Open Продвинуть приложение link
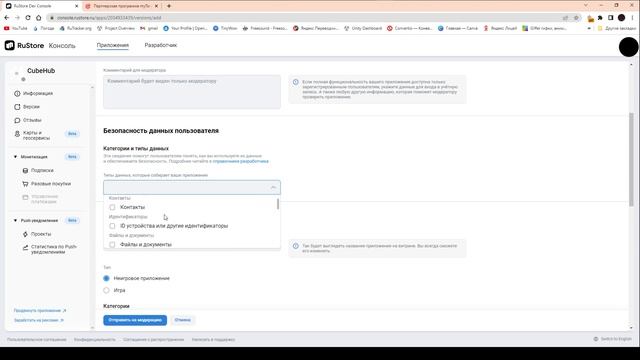 pos(40,311)
